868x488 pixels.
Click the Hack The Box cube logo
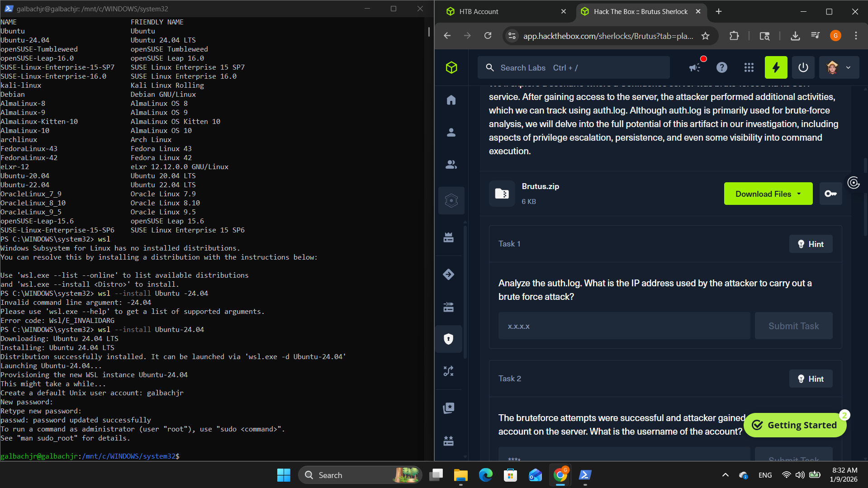(451, 68)
